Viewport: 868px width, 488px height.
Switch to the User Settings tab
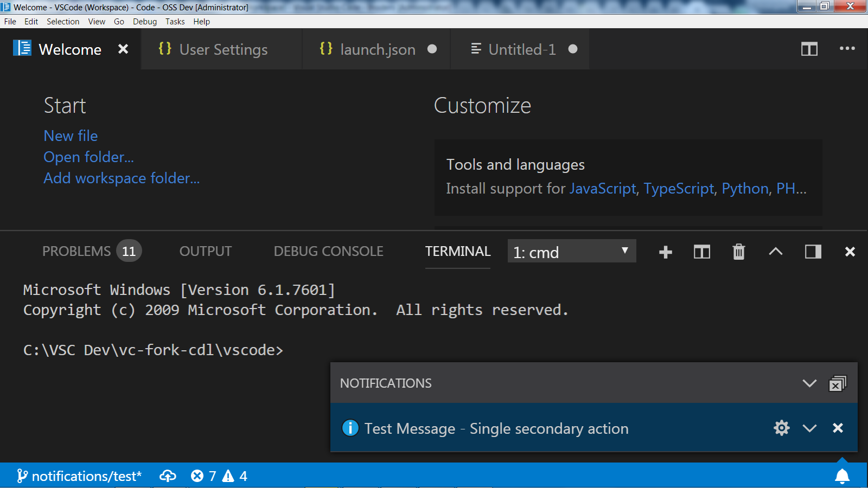coord(221,49)
